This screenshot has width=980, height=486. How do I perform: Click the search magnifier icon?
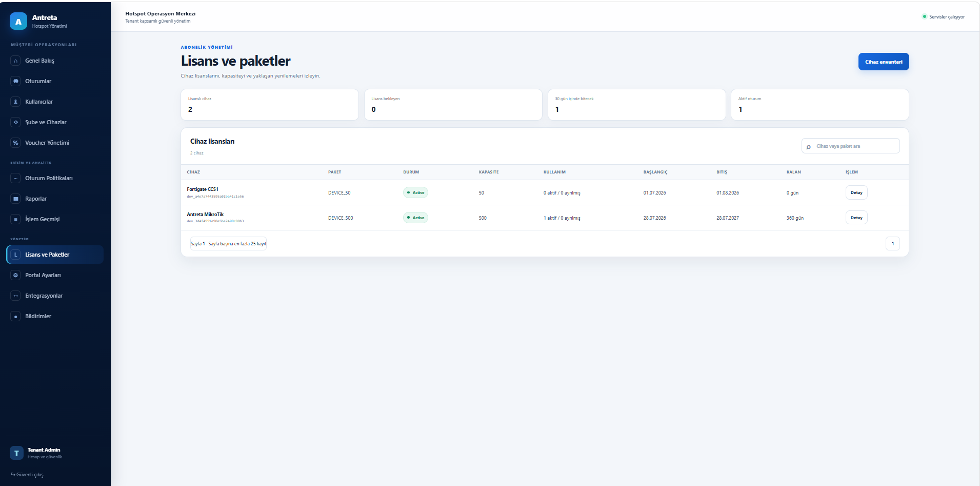coord(809,147)
